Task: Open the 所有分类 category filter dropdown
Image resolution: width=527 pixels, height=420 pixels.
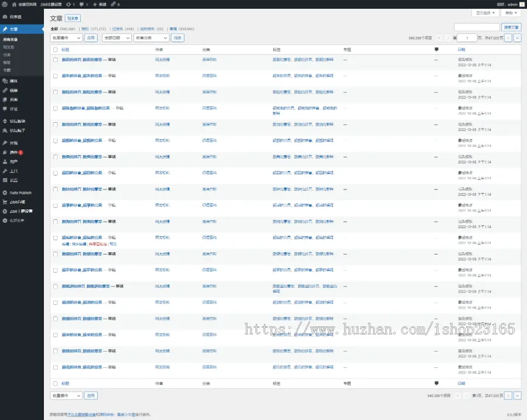Action: 151,38
